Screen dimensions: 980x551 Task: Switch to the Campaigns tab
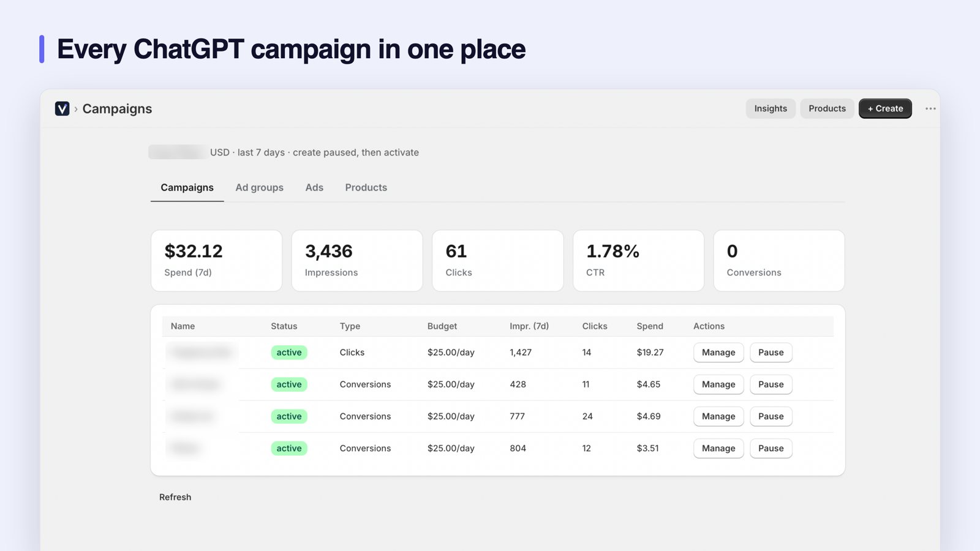[x=187, y=187]
